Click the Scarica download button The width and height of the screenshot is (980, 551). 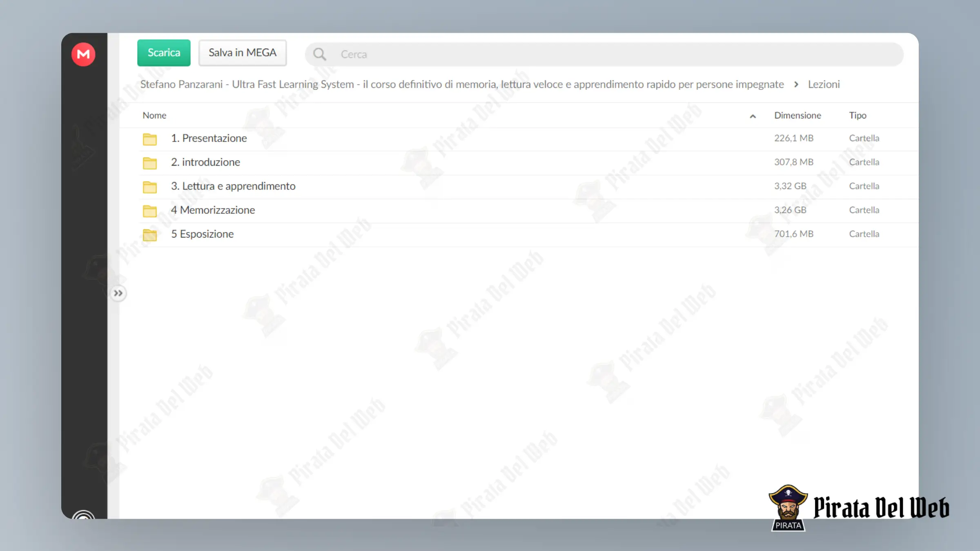[164, 53]
